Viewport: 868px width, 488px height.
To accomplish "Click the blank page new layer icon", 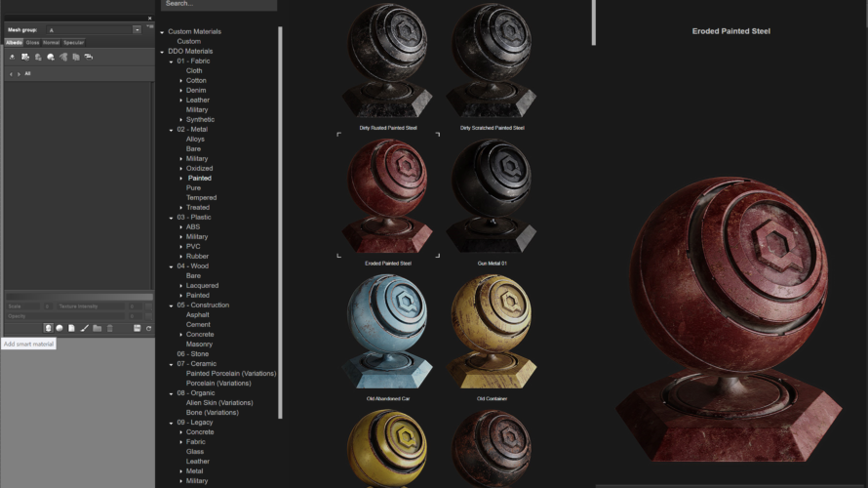I will click(71, 329).
